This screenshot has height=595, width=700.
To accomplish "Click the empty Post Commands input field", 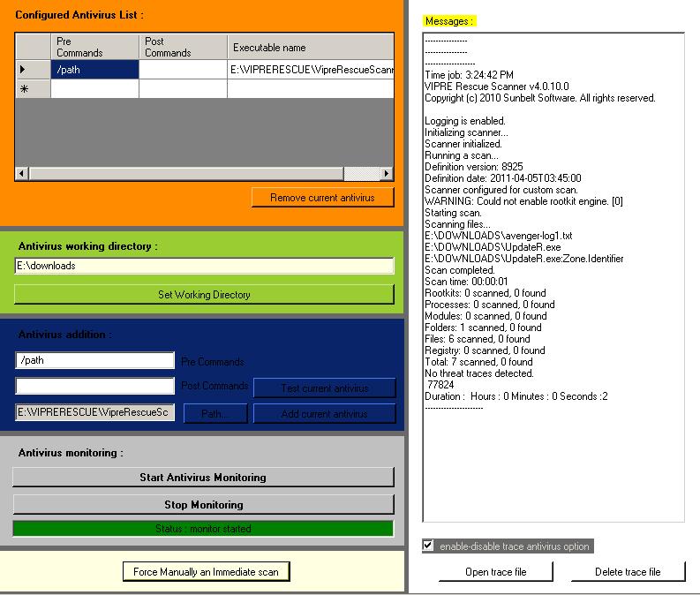I will coord(94,386).
